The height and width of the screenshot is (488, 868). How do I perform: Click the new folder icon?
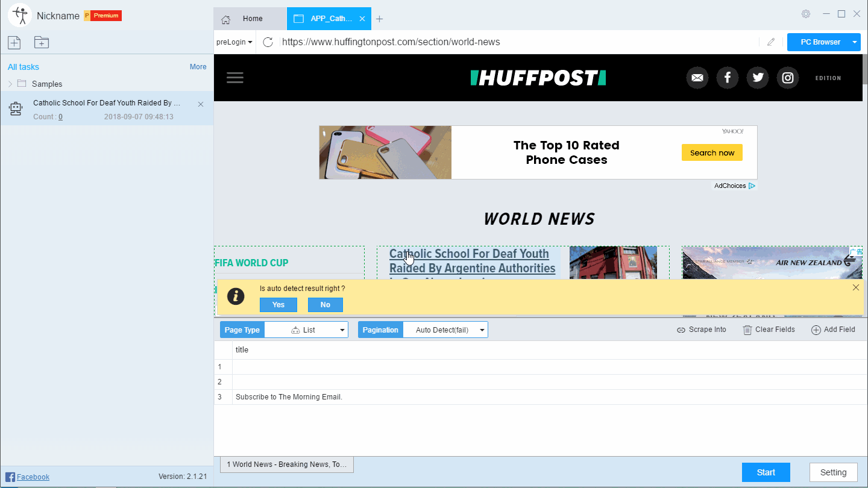click(x=42, y=42)
